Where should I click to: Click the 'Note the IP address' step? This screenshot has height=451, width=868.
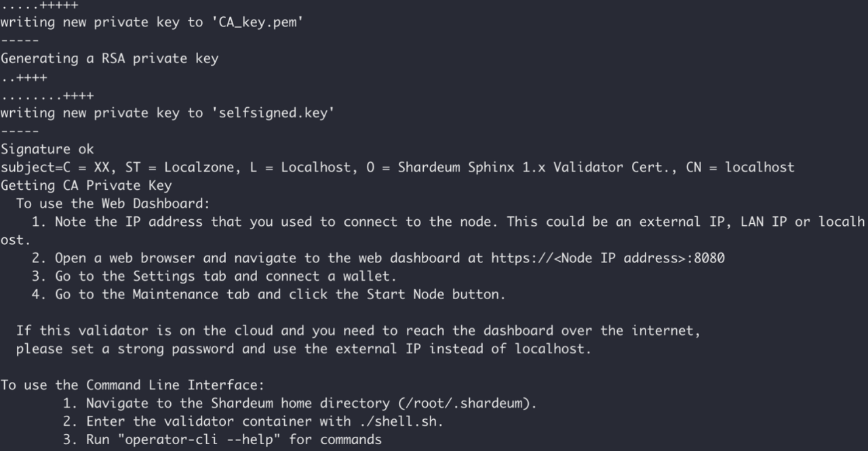tap(129, 222)
